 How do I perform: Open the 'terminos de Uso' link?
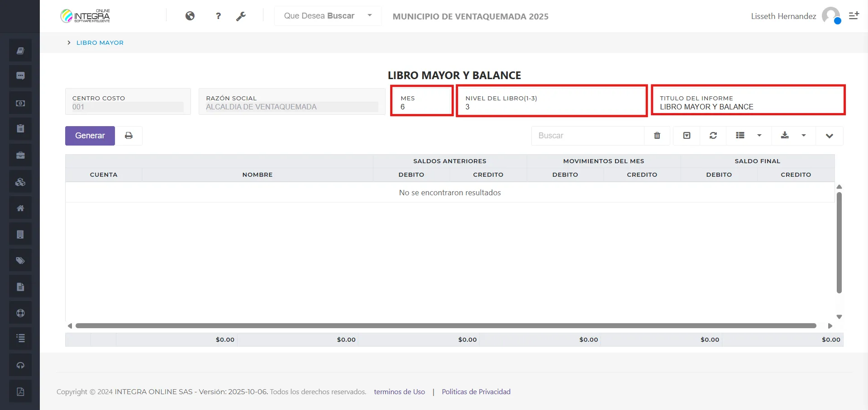click(x=399, y=392)
